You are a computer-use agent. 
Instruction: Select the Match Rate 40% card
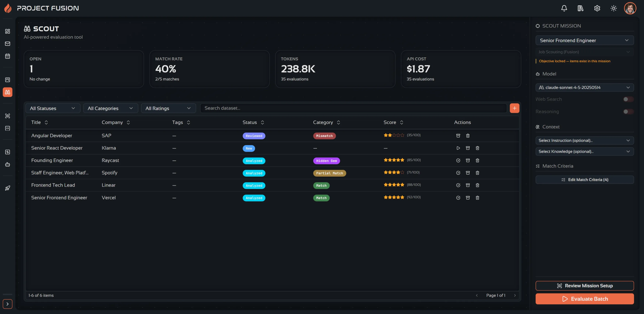209,69
